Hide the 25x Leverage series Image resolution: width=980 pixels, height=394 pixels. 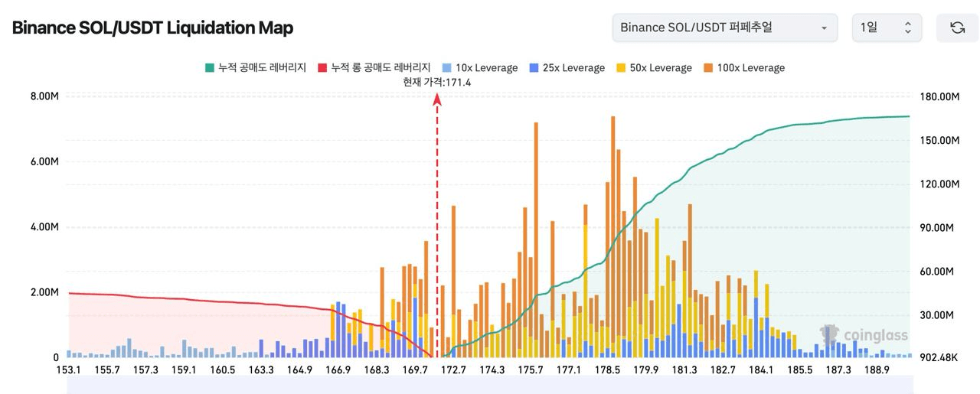click(x=567, y=67)
